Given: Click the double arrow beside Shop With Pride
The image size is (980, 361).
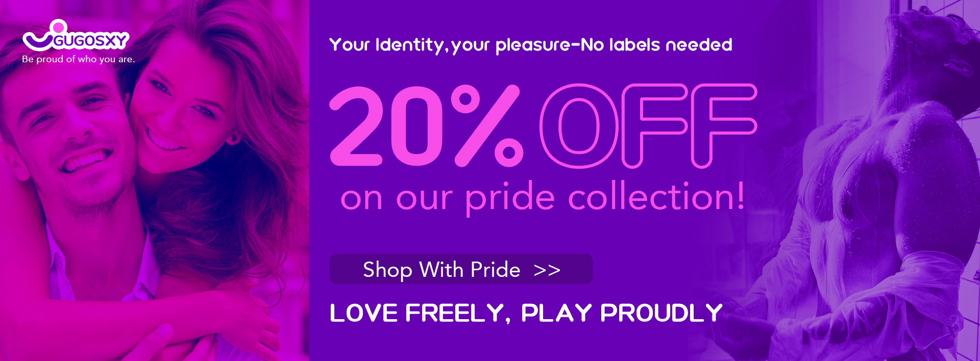Looking at the screenshot, I should tap(547, 270).
